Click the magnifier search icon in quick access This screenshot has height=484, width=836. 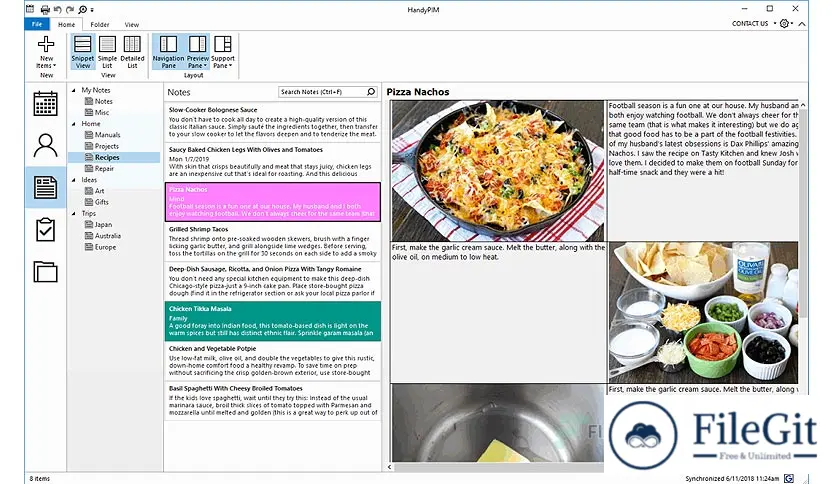tap(82, 9)
